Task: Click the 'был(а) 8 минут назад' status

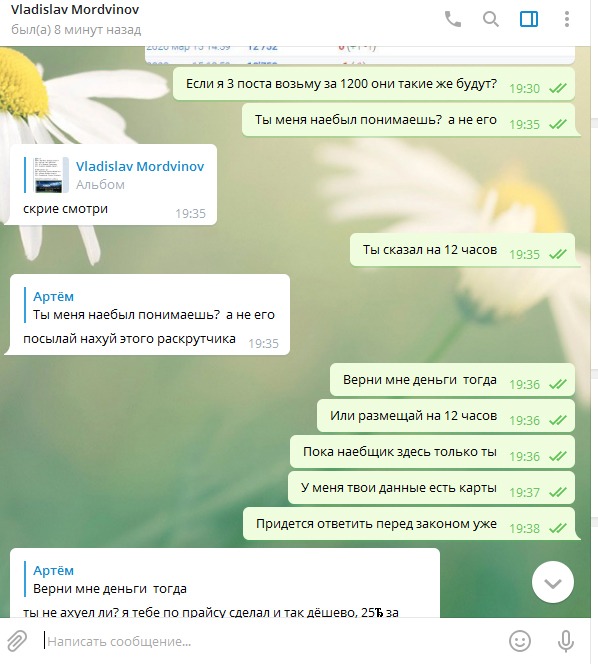Action: 76,30
